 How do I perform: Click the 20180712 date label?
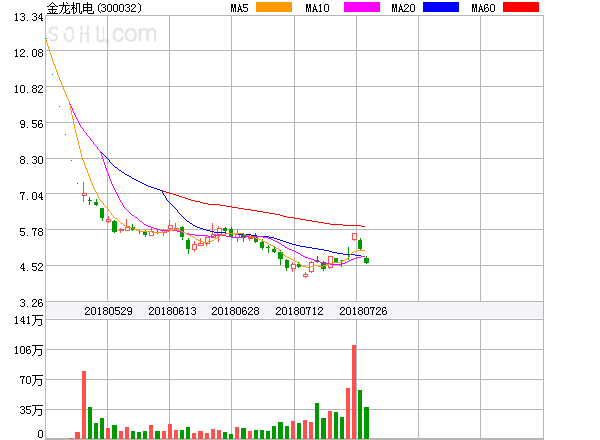pyautogui.click(x=299, y=311)
